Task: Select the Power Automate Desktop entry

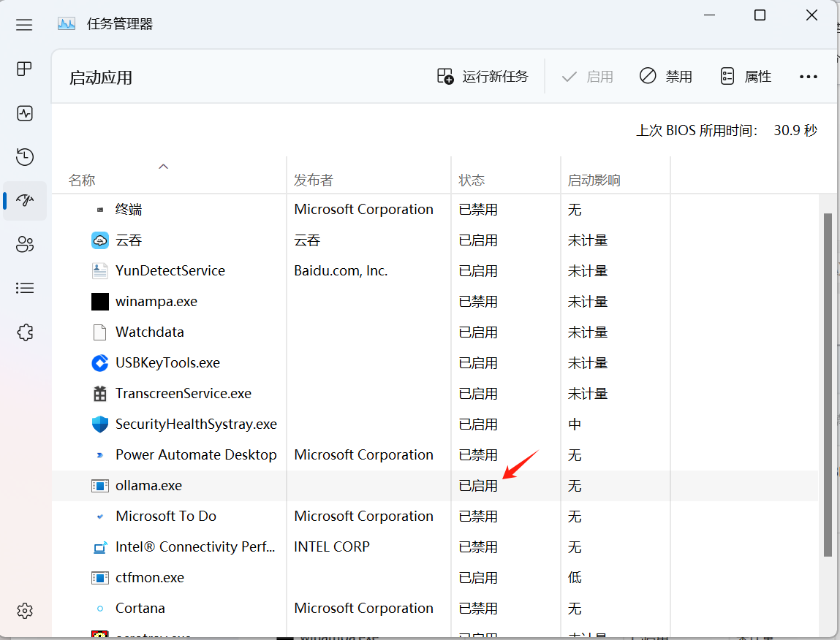Action: 196,455
